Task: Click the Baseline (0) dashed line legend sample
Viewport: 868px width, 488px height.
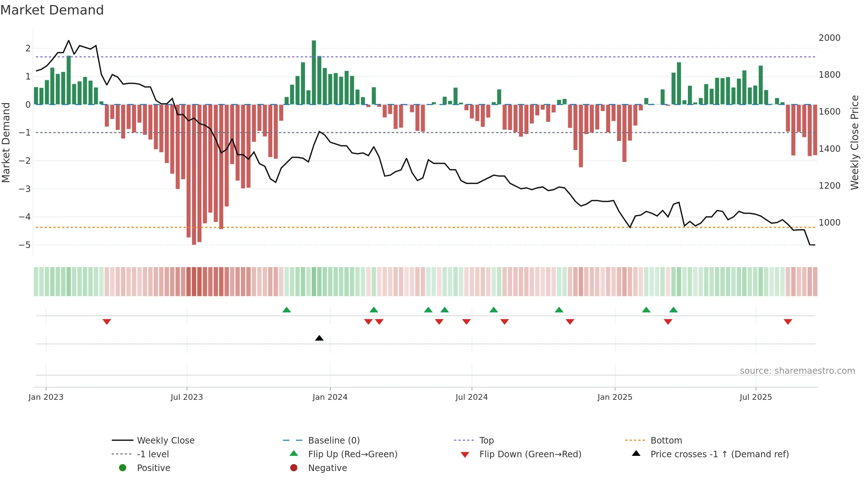Action: tap(293, 440)
